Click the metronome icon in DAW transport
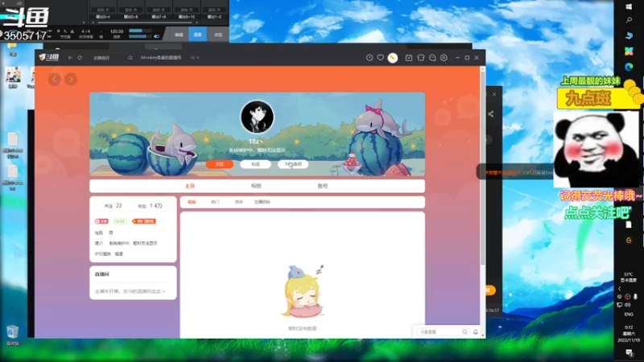644x362 pixels. pyautogui.click(x=72, y=31)
